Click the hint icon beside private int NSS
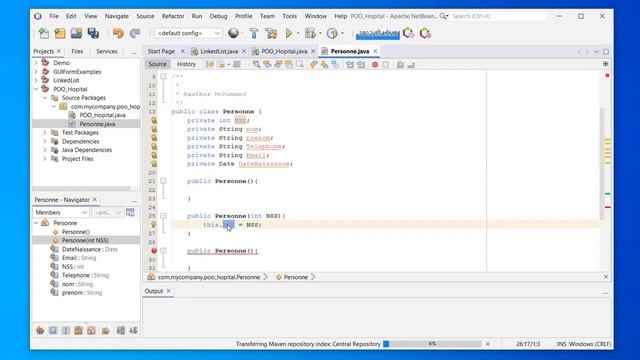640x360 pixels. (x=154, y=120)
